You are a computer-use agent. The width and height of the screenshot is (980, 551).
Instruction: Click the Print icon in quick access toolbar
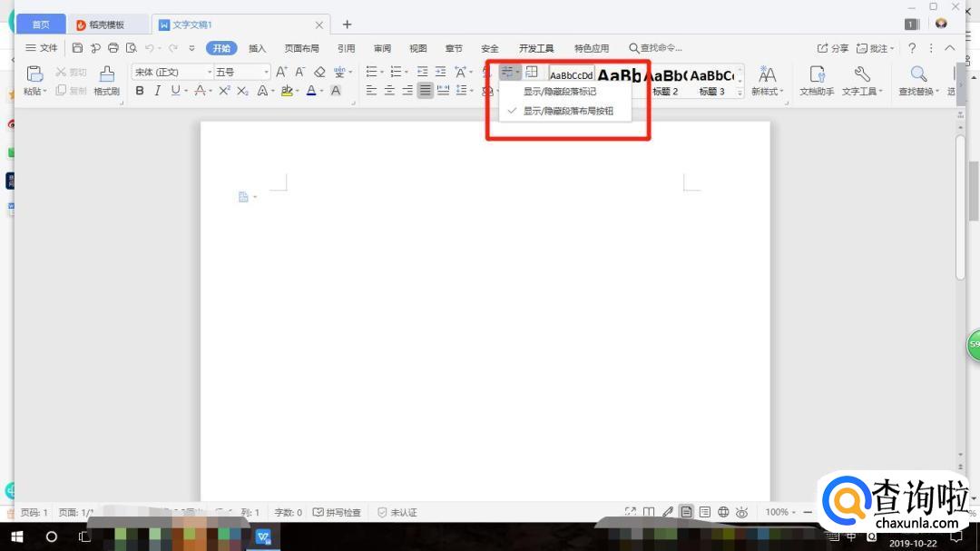click(x=113, y=47)
